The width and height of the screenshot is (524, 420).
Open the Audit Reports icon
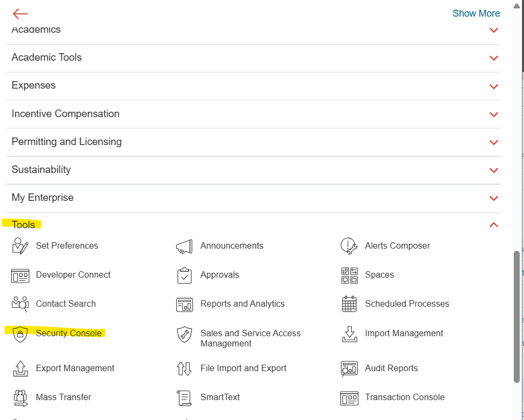point(349,368)
